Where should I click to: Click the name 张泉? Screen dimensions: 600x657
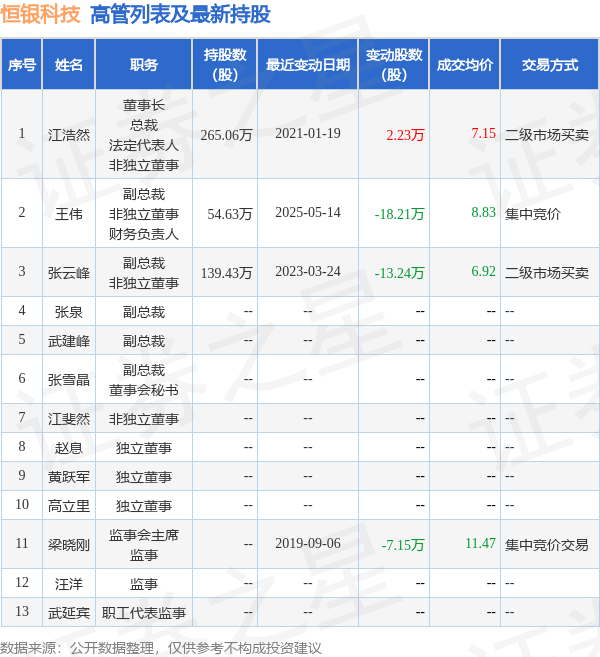[69, 312]
